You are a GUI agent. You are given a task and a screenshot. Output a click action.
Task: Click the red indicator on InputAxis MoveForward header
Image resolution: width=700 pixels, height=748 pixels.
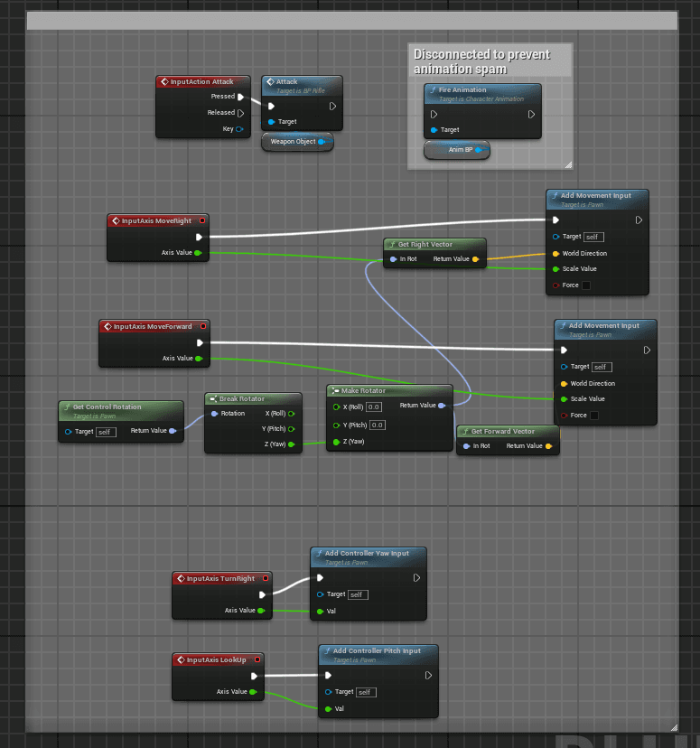(x=203, y=326)
